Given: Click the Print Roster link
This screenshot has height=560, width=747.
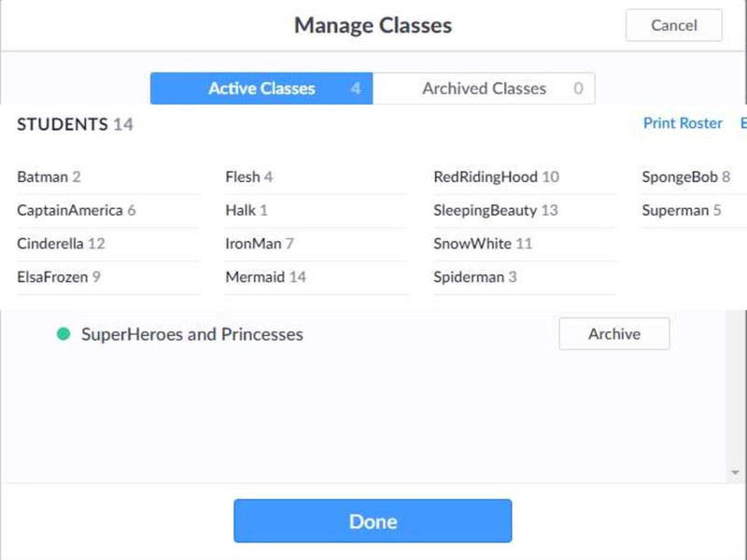Looking at the screenshot, I should pyautogui.click(x=683, y=123).
